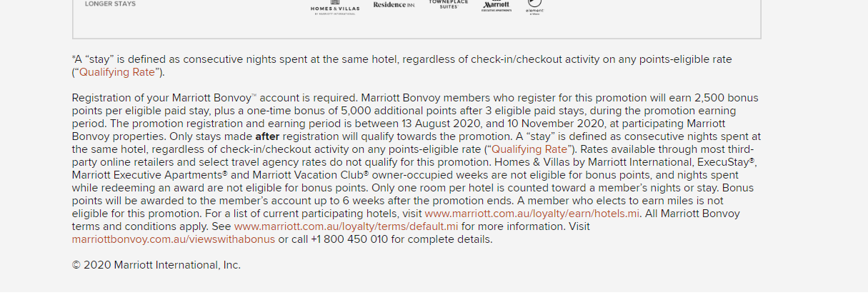The image size is (868, 295).
Task: Open Marriott Executive Apartments logo
Action: tap(496, 6)
